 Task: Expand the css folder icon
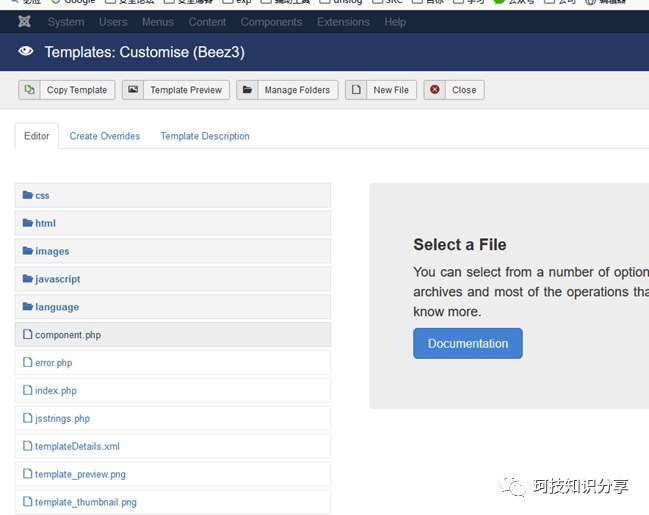point(28,195)
